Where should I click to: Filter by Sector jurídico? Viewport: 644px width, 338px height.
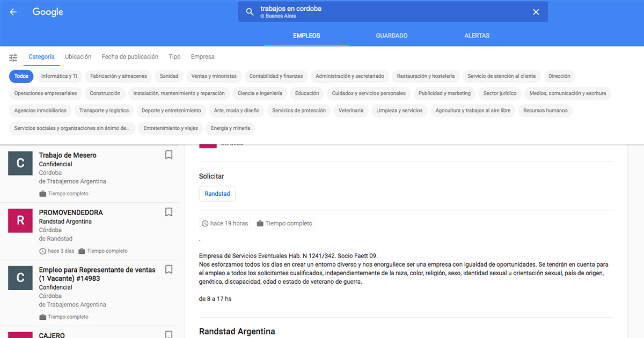click(500, 93)
